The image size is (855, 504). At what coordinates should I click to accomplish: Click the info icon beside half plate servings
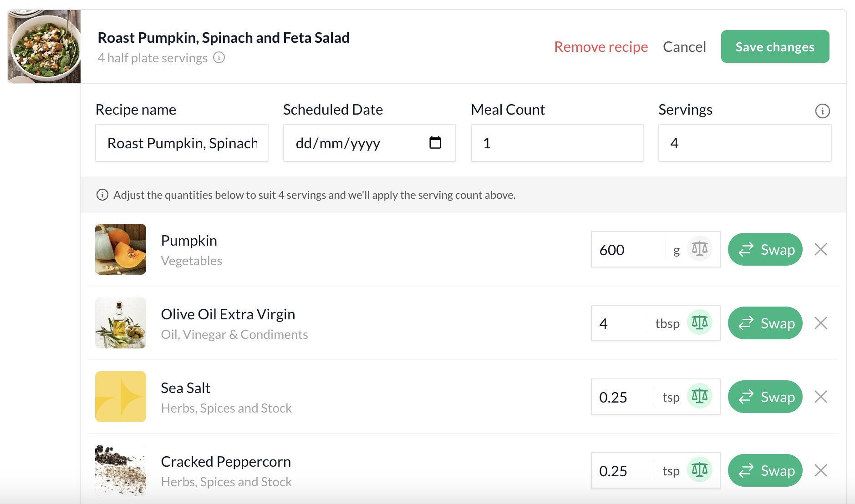219,58
